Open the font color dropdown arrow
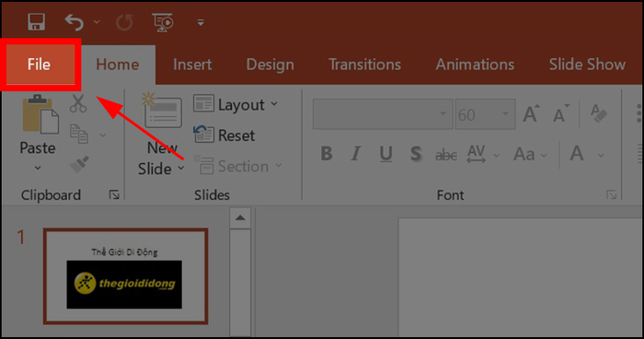The image size is (644, 339). coord(601,156)
